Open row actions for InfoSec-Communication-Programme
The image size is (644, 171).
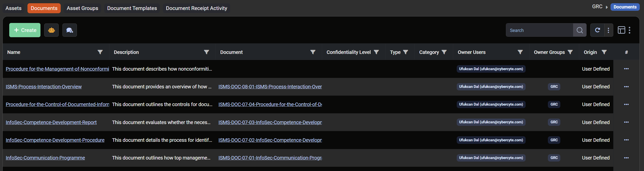click(x=626, y=158)
